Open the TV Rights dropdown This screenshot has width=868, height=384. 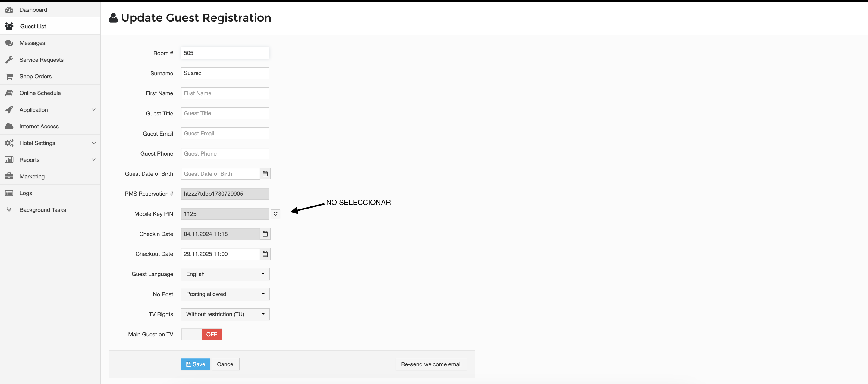point(225,314)
